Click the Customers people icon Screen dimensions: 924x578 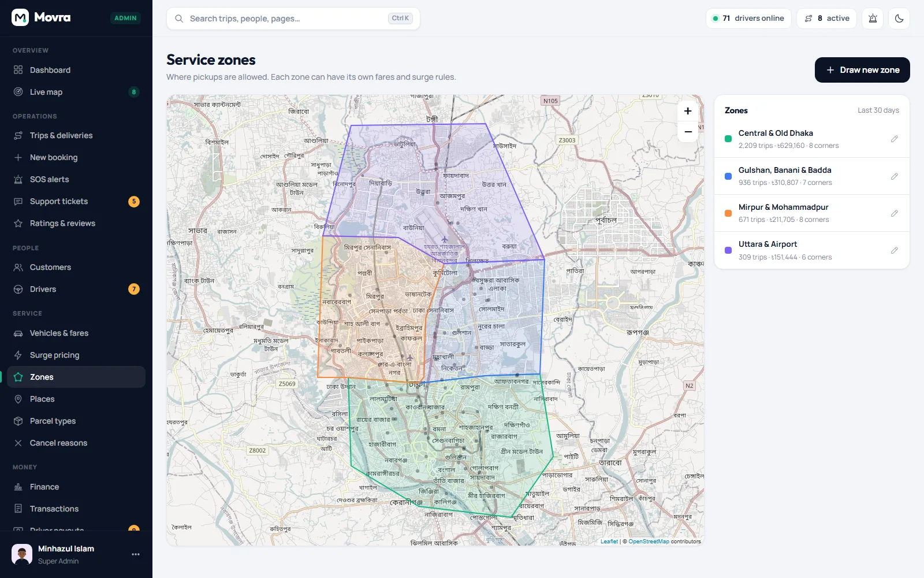18,267
